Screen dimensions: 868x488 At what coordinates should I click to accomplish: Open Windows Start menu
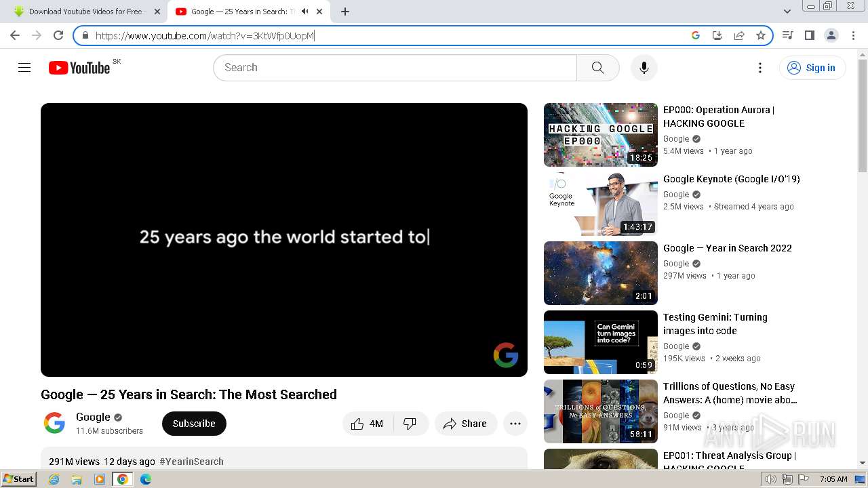(x=18, y=479)
